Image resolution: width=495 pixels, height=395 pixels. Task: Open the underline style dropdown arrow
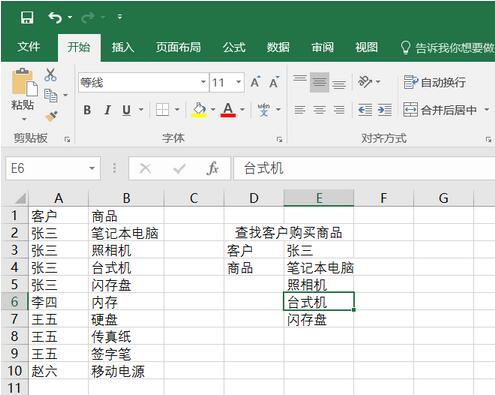point(141,109)
